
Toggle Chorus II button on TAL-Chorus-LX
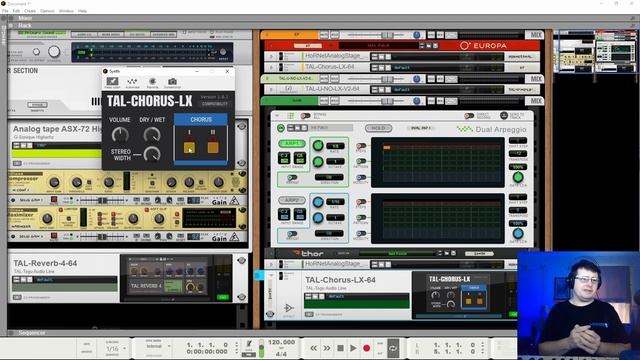point(213,147)
